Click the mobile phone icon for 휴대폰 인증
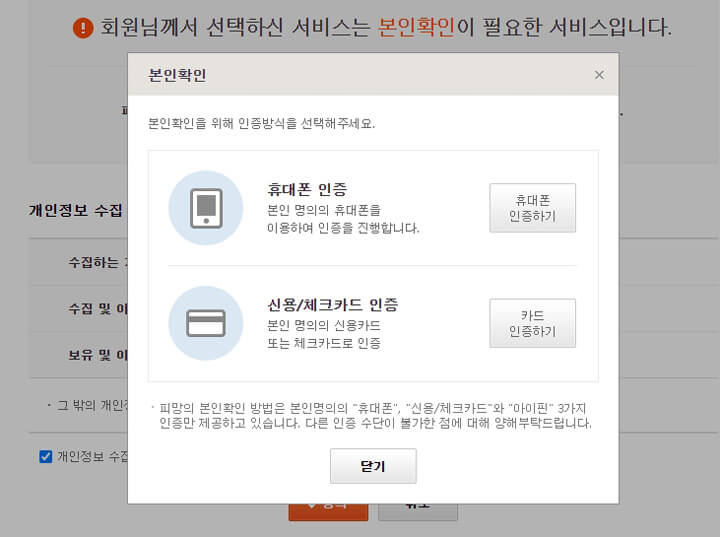This screenshot has width=720, height=537. pyautogui.click(x=206, y=208)
